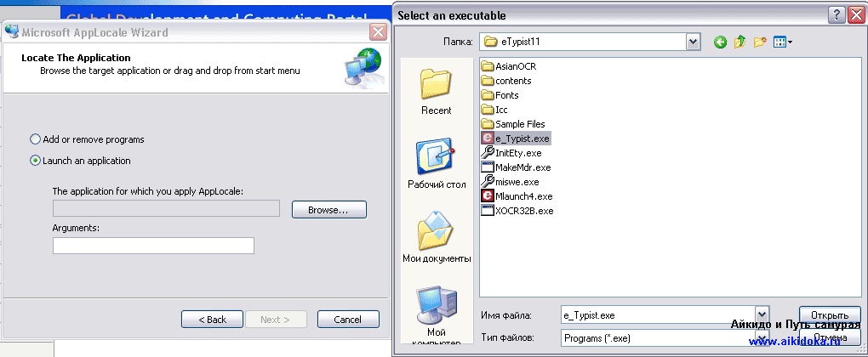The height and width of the screenshot is (357, 868).
Task: Click the Открыть button
Action: click(x=830, y=314)
